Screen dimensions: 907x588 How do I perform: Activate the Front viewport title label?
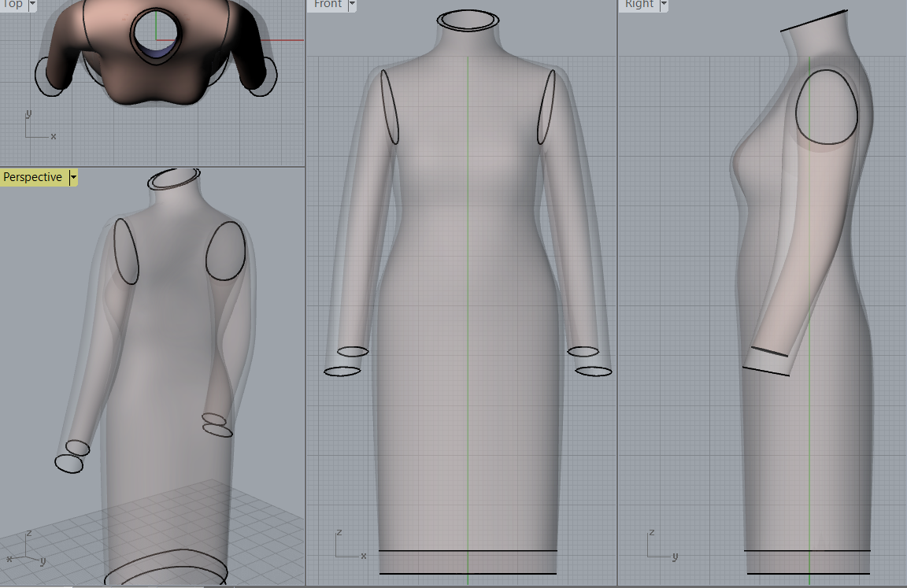[328, 5]
